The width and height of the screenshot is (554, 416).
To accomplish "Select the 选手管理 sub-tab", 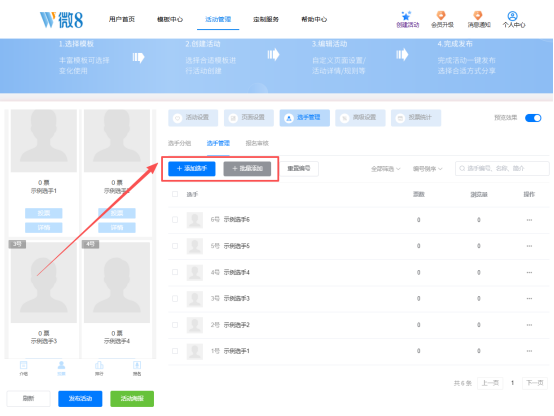I will [218, 143].
